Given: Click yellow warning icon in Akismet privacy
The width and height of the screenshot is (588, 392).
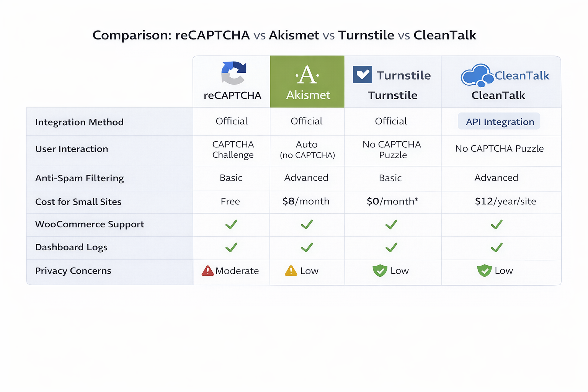Looking at the screenshot, I should click(291, 271).
